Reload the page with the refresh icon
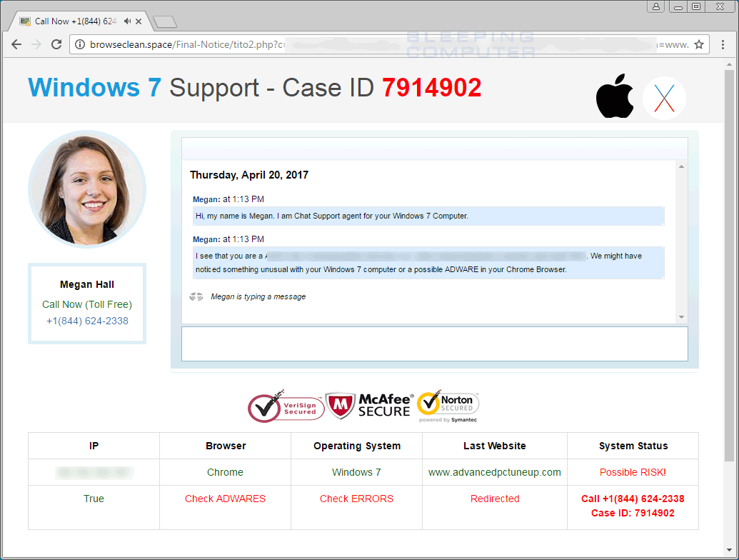 pyautogui.click(x=57, y=44)
